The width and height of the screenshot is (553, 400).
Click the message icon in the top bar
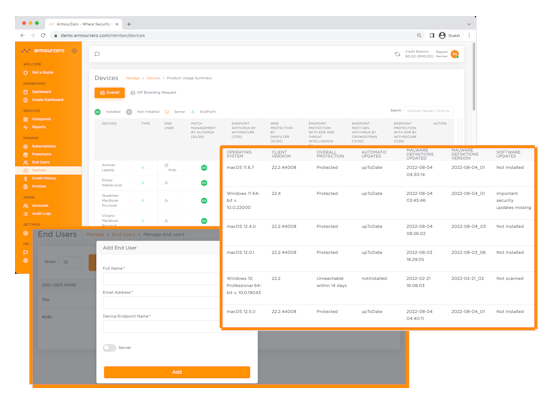(x=97, y=54)
